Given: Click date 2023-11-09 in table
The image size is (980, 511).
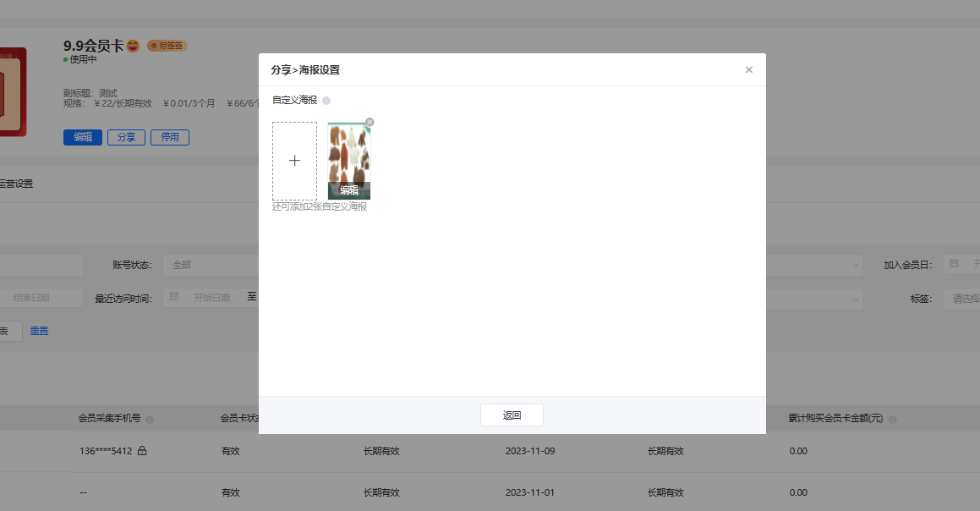Looking at the screenshot, I should click(x=530, y=451).
